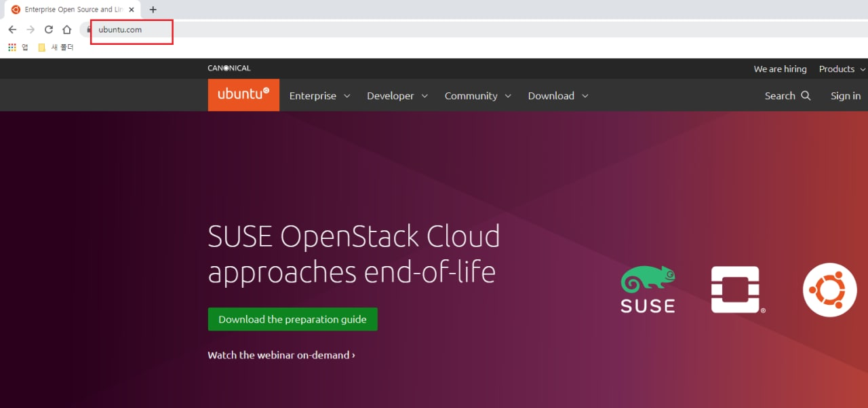The width and height of the screenshot is (868, 408).
Task: Open the apps grid bookmark icon
Action: click(12, 48)
